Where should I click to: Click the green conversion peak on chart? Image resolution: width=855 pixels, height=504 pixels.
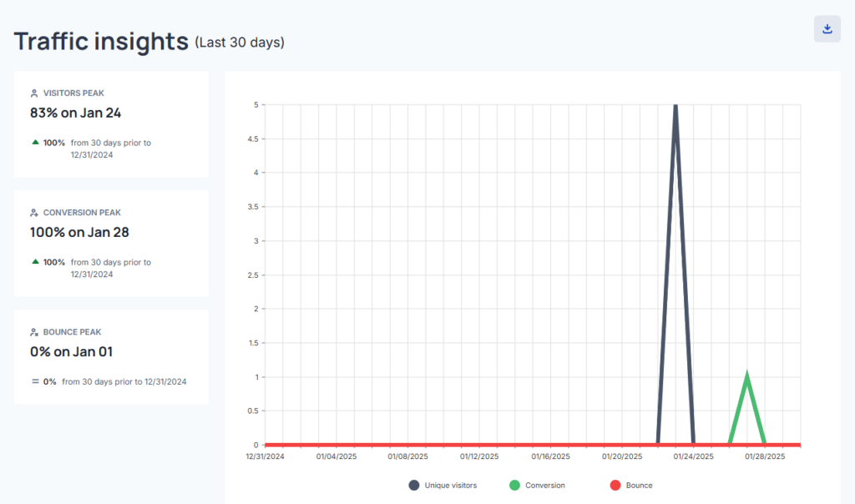click(x=747, y=378)
